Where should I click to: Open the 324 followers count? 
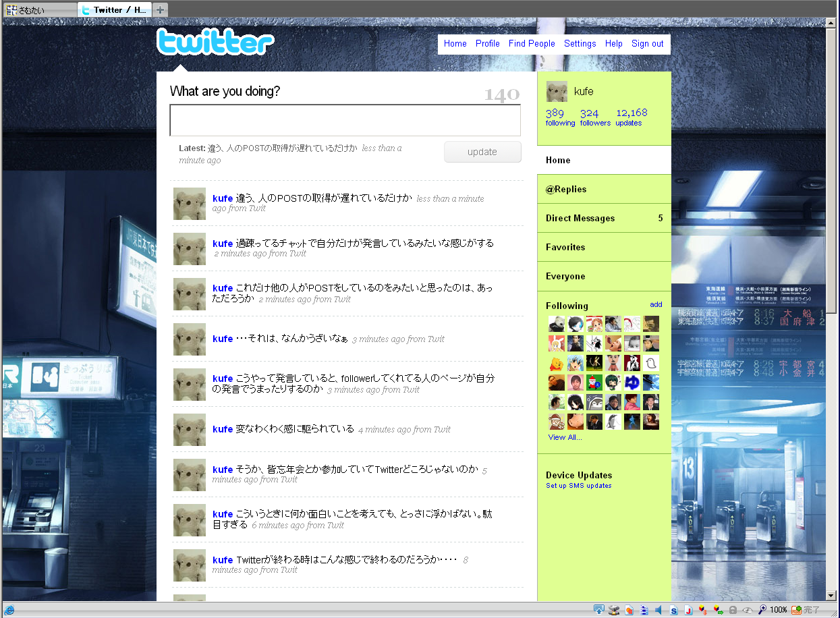coord(595,117)
